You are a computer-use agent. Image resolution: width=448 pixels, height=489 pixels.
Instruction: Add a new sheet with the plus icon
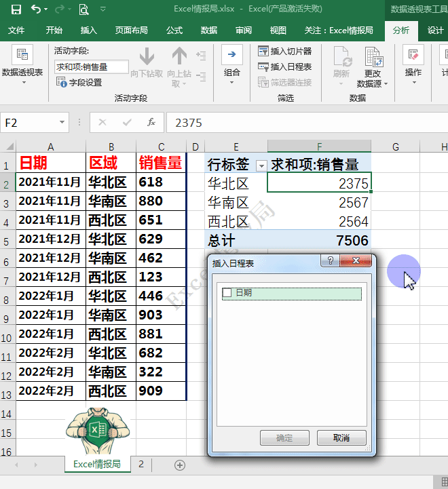tap(179, 465)
